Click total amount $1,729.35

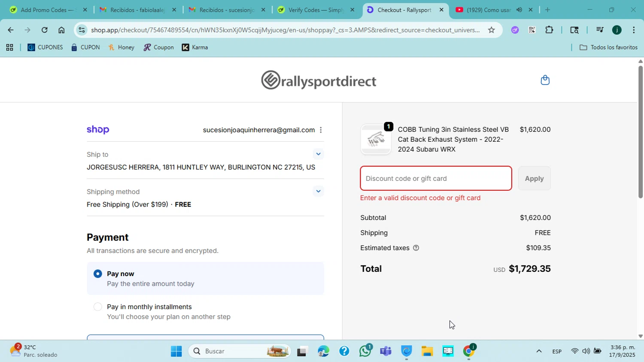[529, 269]
